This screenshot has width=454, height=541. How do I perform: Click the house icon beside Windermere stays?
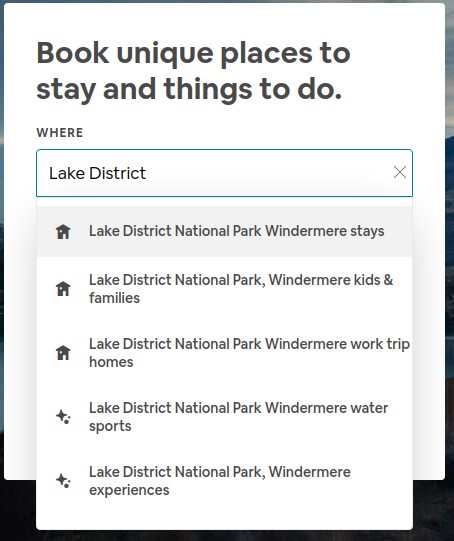pyautogui.click(x=63, y=232)
